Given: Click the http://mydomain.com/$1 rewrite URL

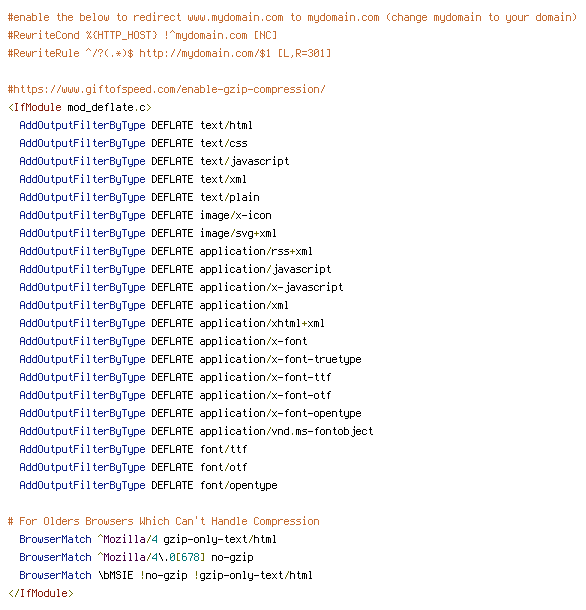Looking at the screenshot, I should click(x=205, y=53).
